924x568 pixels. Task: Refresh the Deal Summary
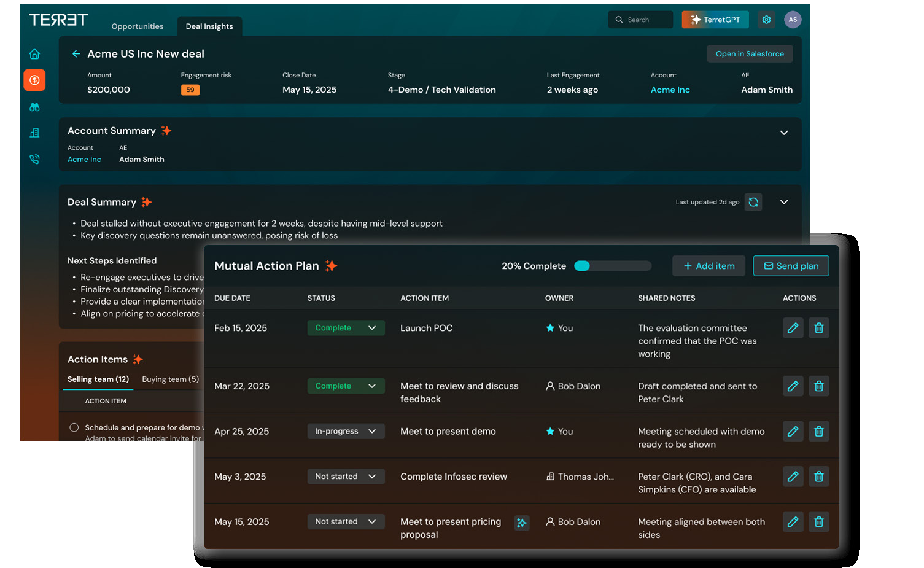pyautogui.click(x=753, y=201)
